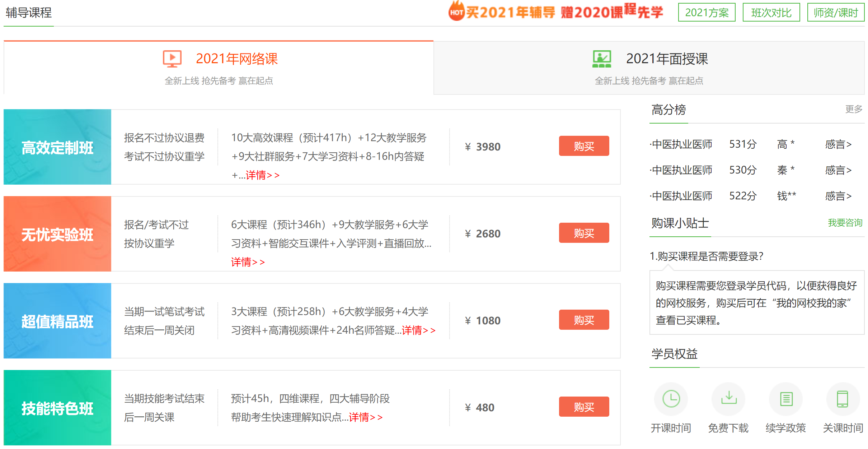Viewport: 868px width, 449px height.
Task: Expand 详情>> for the 超值精品班 course
Action: pos(418,330)
